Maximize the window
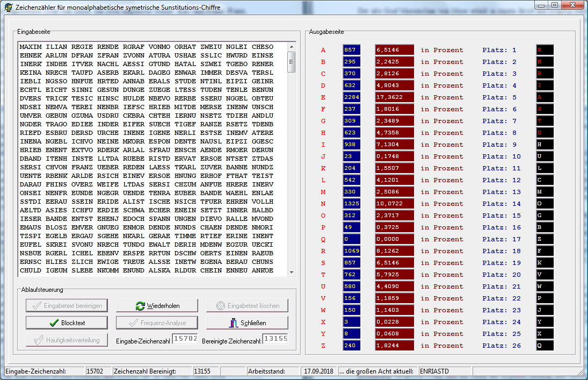Screen dimensions: 588x380 555,5
